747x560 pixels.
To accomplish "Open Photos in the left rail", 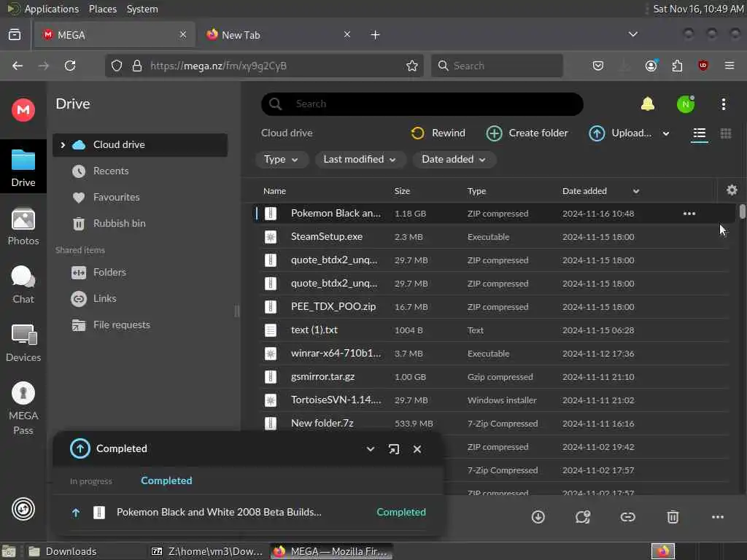I will click(x=23, y=227).
